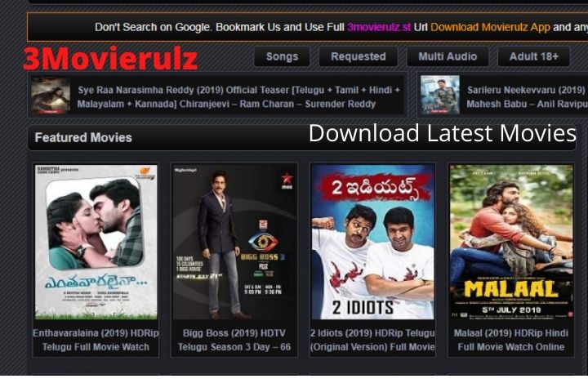Open the Songs menu item
Viewport: 588px width, 392px height.
click(282, 56)
